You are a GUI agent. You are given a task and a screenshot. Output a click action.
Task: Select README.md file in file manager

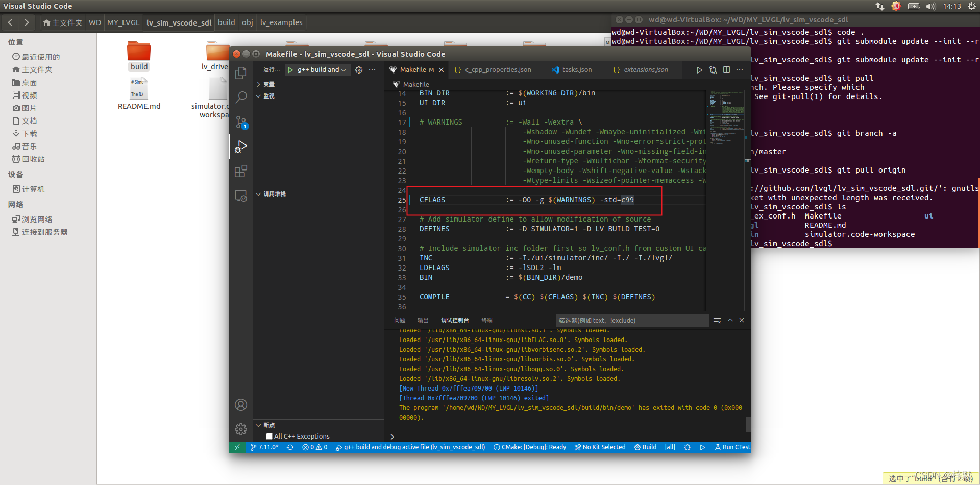coord(139,93)
